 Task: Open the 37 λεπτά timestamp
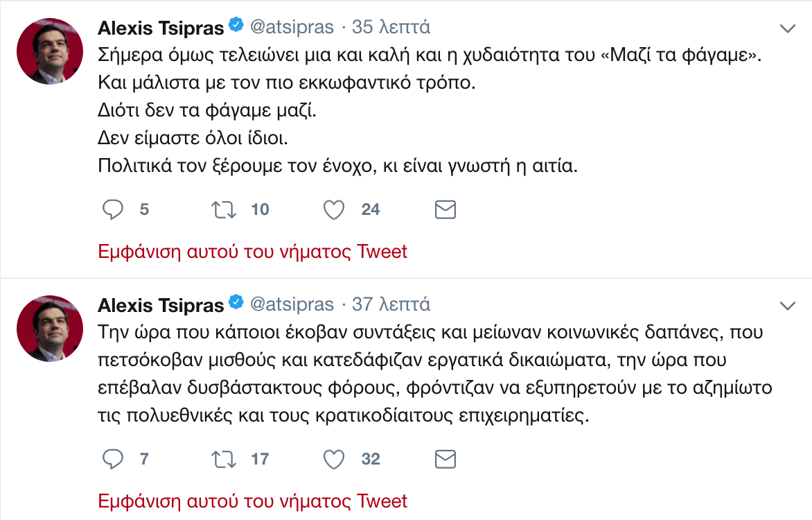(391, 304)
